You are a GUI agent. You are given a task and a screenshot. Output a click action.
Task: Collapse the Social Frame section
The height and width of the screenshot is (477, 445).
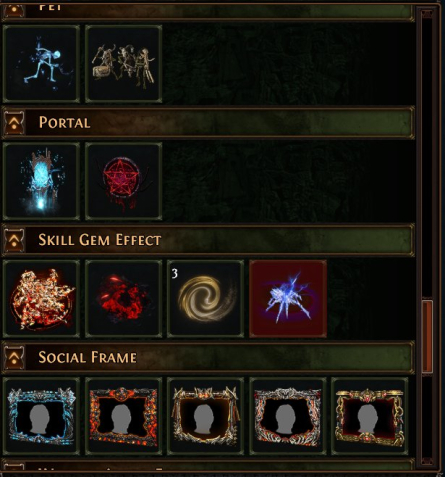coord(14,358)
